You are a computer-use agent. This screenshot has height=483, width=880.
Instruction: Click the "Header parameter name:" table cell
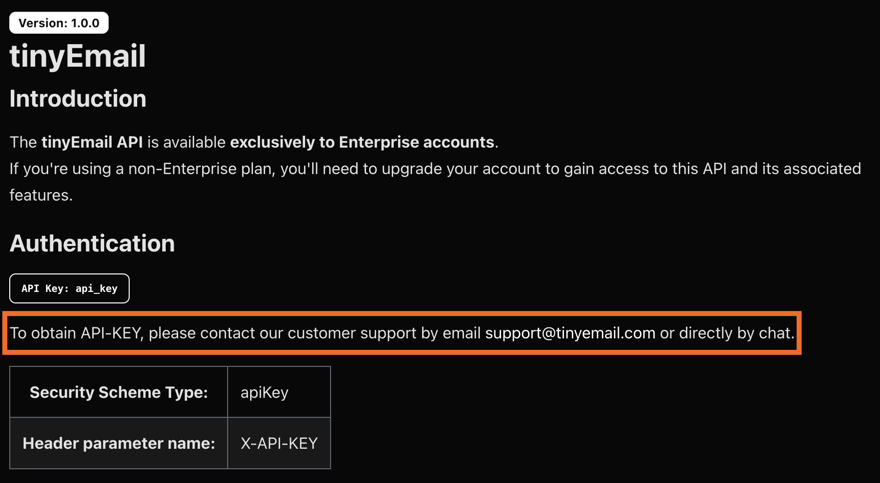[x=119, y=443]
